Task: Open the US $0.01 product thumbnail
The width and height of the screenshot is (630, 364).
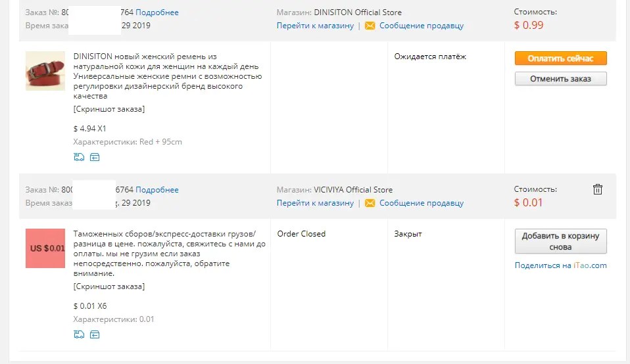Action: [x=45, y=248]
